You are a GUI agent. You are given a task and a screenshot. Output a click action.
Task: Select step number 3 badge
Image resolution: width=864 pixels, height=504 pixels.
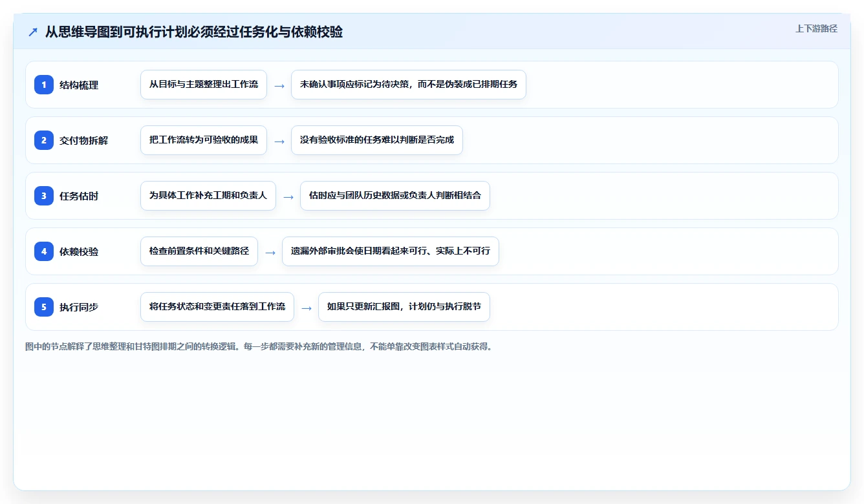(44, 196)
